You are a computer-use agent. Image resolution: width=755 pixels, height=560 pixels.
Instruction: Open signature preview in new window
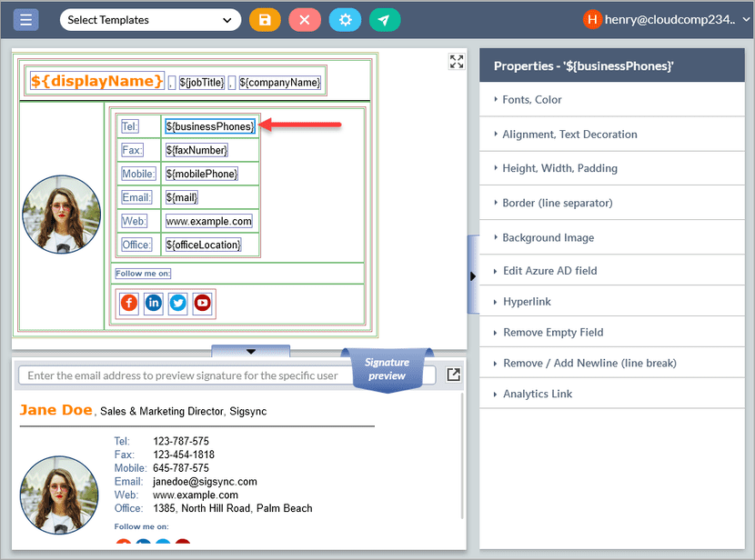point(453,375)
